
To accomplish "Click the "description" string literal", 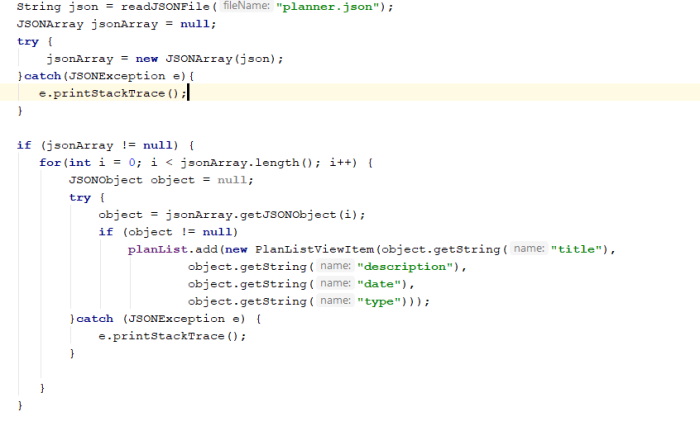I will tap(405, 267).
